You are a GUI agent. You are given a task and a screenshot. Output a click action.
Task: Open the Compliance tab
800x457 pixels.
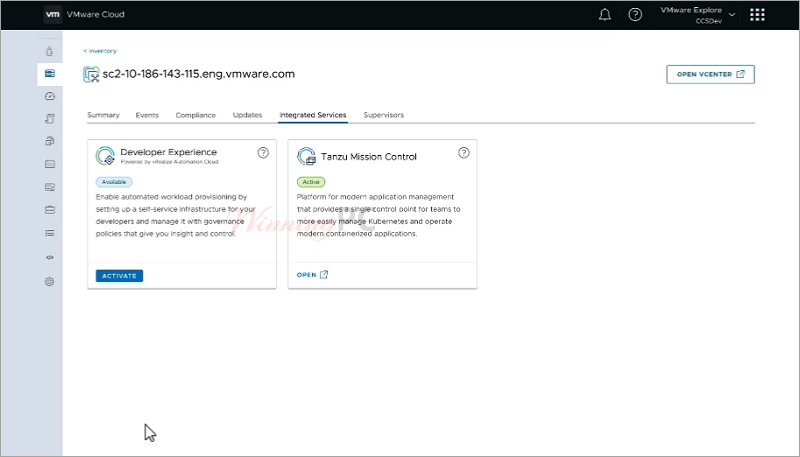[195, 115]
